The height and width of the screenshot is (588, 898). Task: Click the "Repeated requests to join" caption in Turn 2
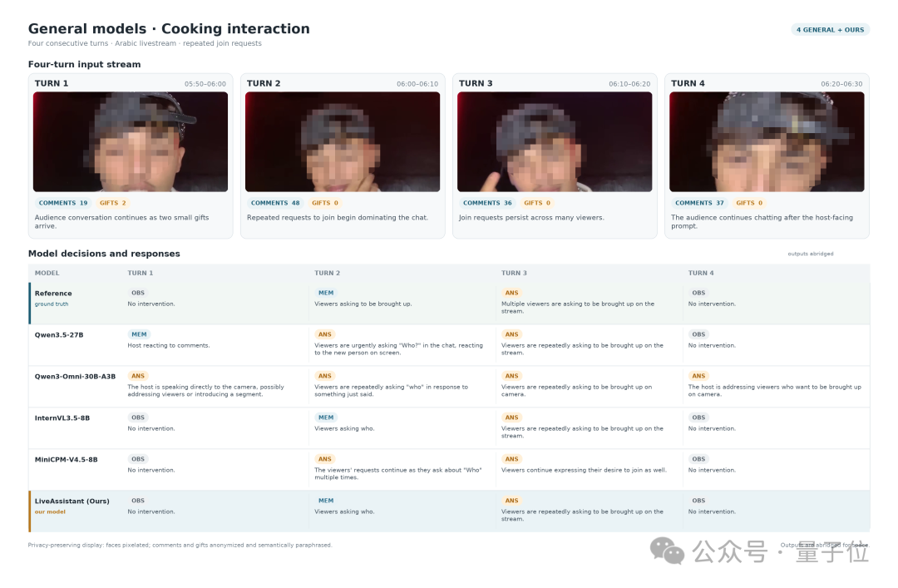pyautogui.click(x=338, y=218)
